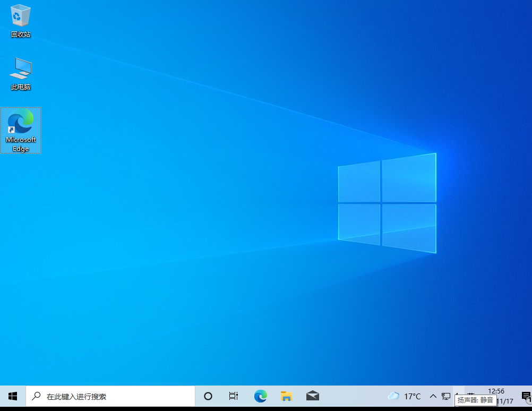This screenshot has height=411, width=532.
Task: Open Task View next to the search box
Action: click(233, 396)
